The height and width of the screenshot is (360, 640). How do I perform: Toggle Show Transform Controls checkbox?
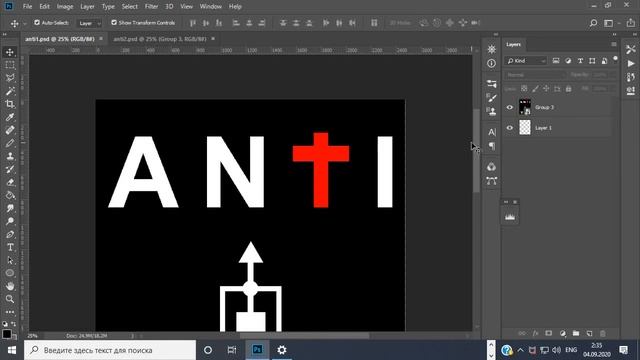click(114, 23)
